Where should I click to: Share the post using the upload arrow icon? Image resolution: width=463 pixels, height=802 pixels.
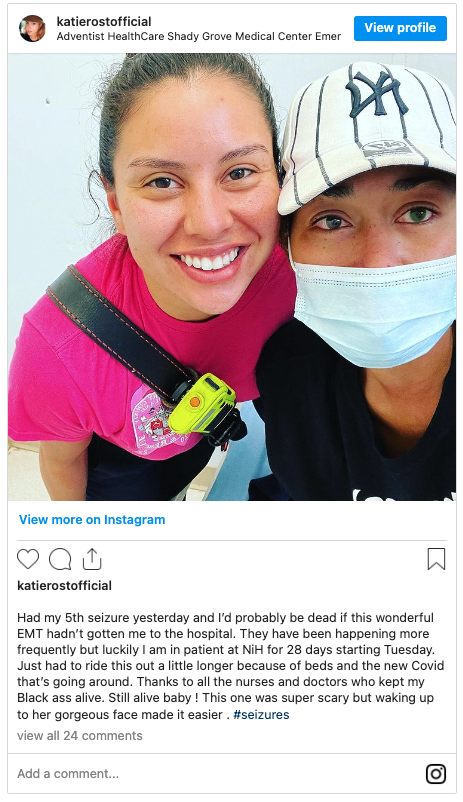click(92, 559)
